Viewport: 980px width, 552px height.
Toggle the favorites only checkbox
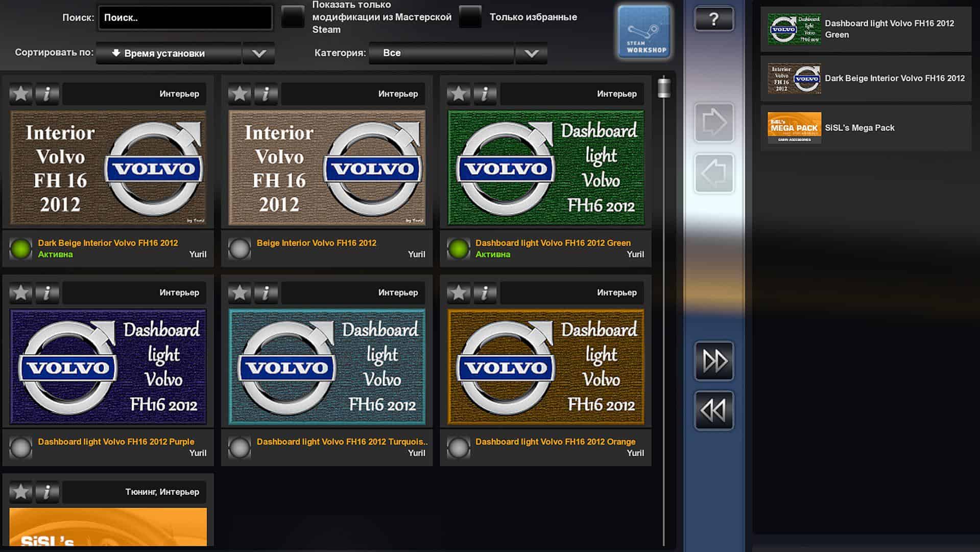pyautogui.click(x=470, y=17)
